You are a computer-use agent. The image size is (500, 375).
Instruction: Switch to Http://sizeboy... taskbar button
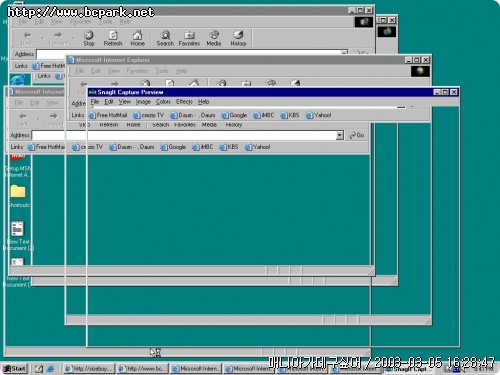pyautogui.click(x=88, y=369)
